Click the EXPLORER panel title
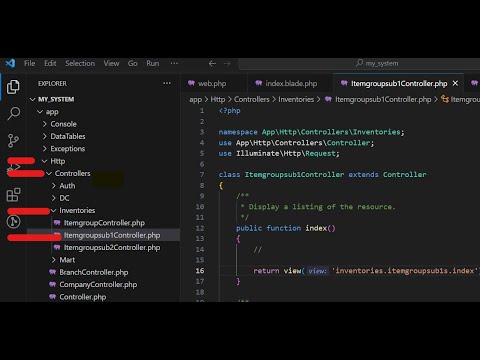Image resolution: width=480 pixels, height=360 pixels. (52, 83)
